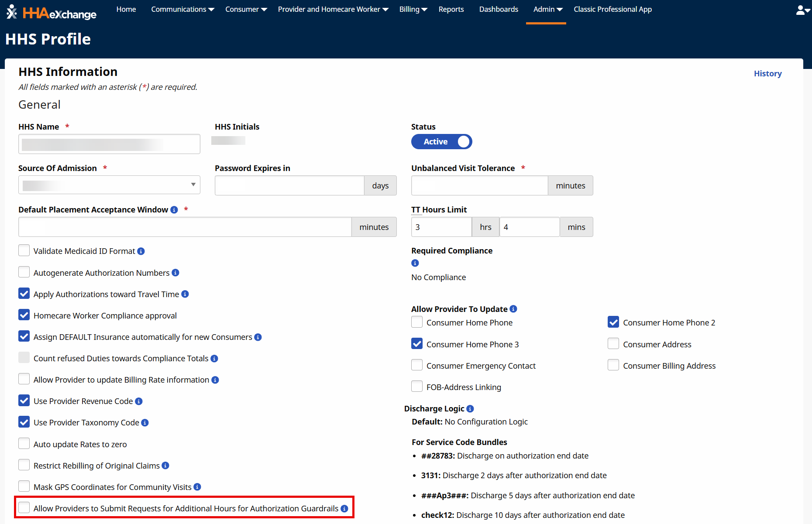Toggle the Active status switch

pyautogui.click(x=441, y=142)
